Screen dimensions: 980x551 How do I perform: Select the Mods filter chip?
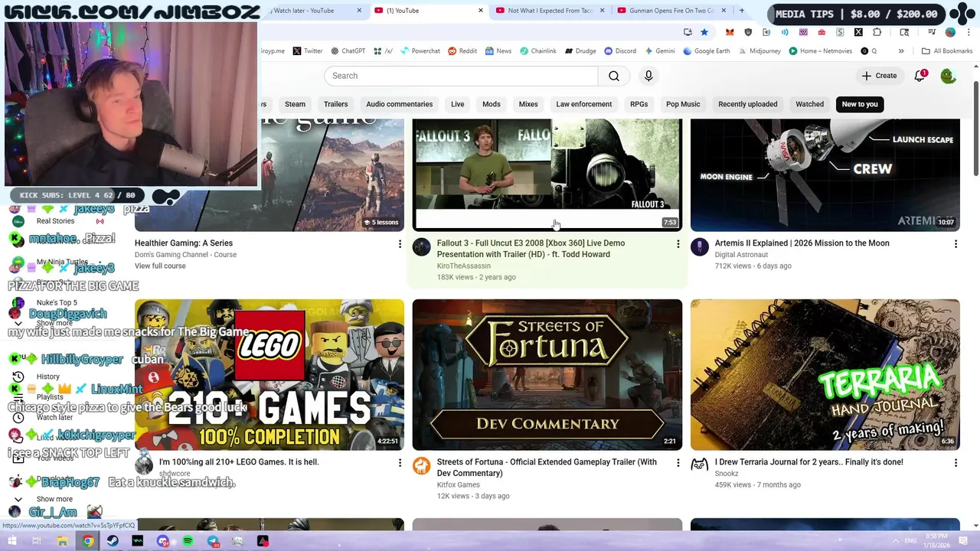491,104
